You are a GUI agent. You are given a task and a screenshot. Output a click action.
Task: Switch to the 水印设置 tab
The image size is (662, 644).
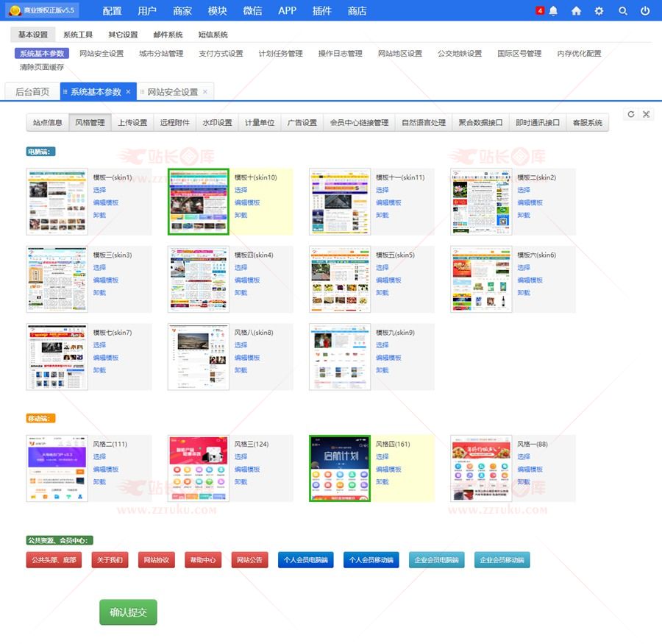pyautogui.click(x=217, y=123)
